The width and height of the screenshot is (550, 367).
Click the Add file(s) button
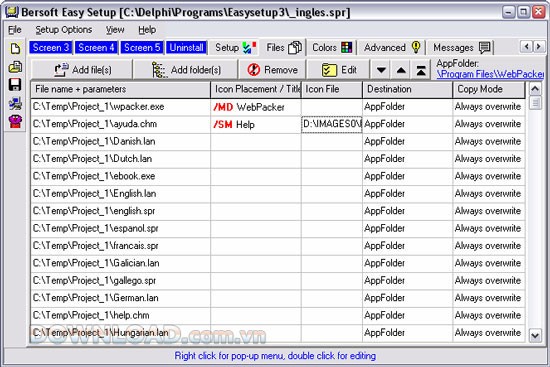[x=82, y=70]
